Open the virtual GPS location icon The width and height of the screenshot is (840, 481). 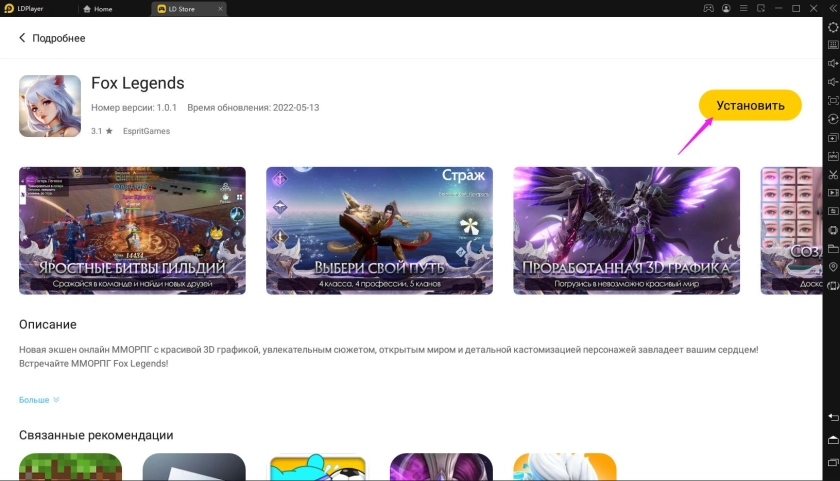(x=833, y=268)
